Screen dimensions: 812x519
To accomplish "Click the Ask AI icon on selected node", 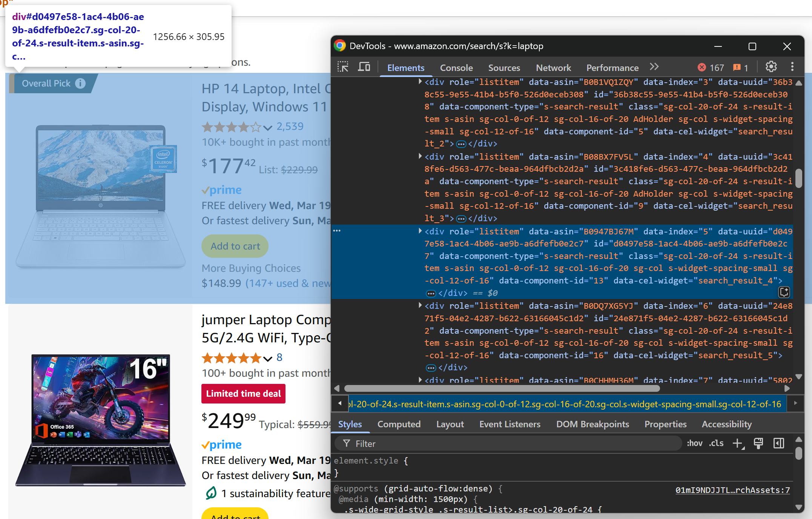I will [x=784, y=292].
